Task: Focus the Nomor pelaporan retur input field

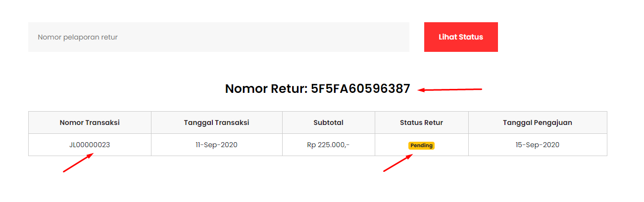Action: (x=218, y=37)
